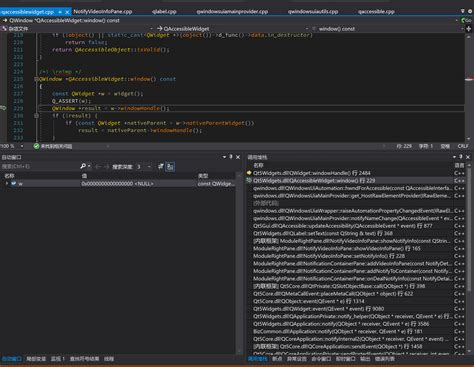This screenshot has height=367, width=474.
Task: Click the split editor plus icon
Action: pos(469,29)
